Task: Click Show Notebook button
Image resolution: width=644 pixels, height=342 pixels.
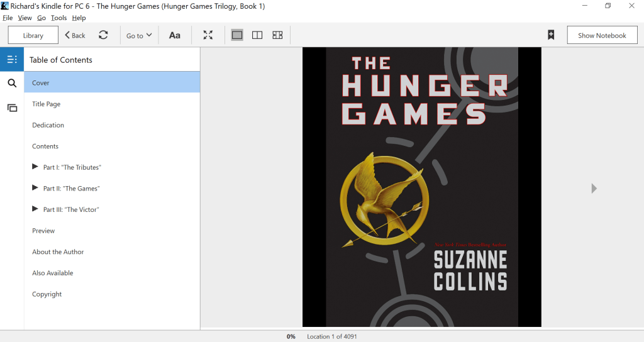Action: [602, 35]
